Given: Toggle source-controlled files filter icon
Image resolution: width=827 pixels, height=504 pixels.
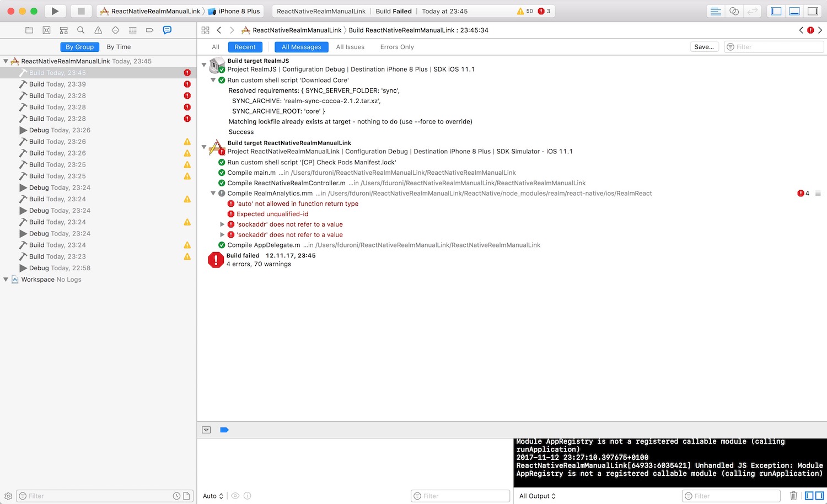Looking at the screenshot, I should pos(187,496).
